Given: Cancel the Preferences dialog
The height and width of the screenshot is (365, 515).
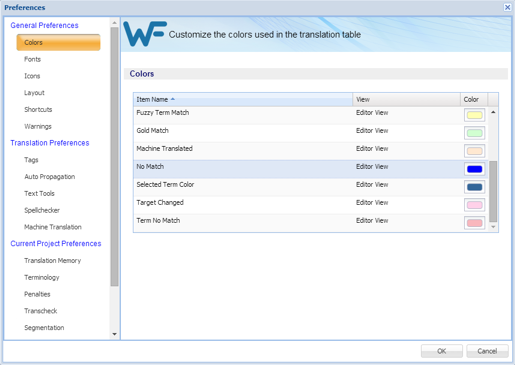Looking at the screenshot, I should tap(487, 351).
